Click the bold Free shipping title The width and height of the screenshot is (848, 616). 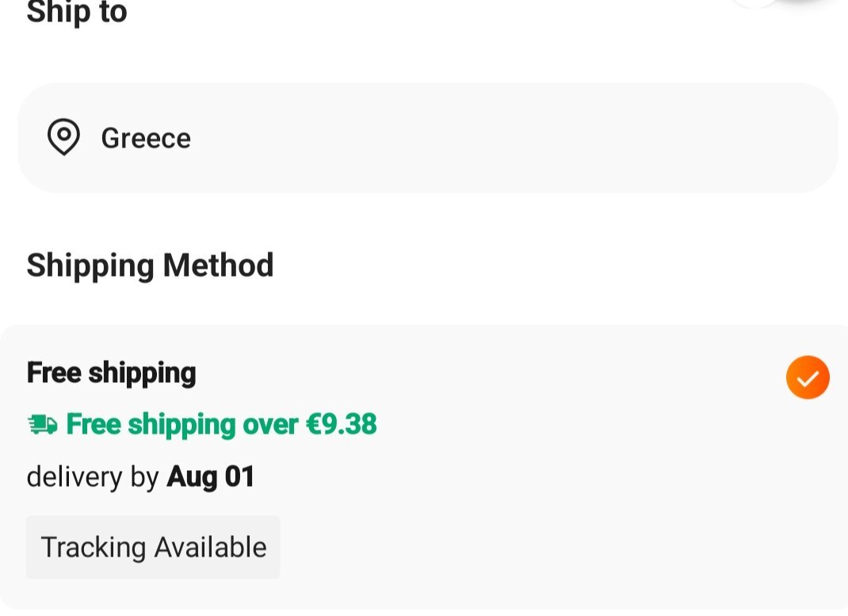pyautogui.click(x=112, y=373)
